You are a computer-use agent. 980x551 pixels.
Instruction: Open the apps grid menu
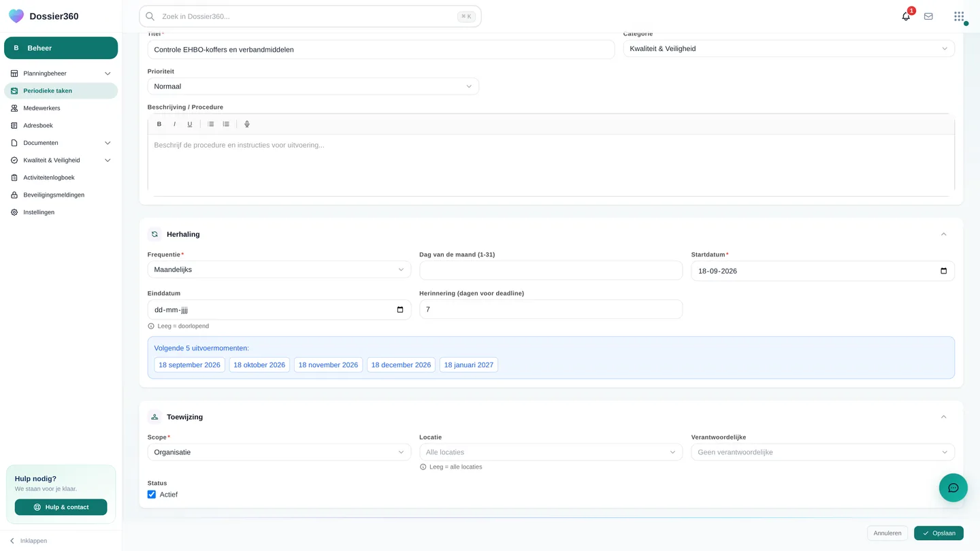click(959, 16)
